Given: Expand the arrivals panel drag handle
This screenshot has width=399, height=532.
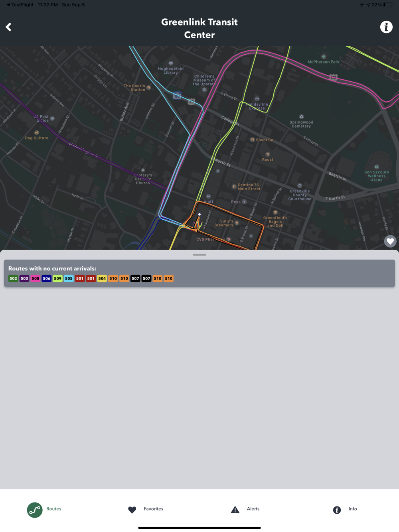Looking at the screenshot, I should [x=199, y=254].
